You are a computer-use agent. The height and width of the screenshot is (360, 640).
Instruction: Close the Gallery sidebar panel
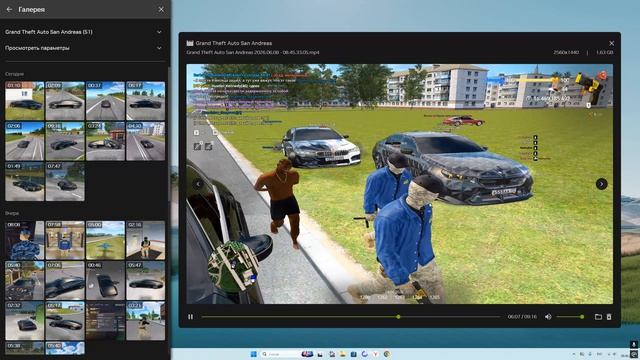tap(161, 9)
